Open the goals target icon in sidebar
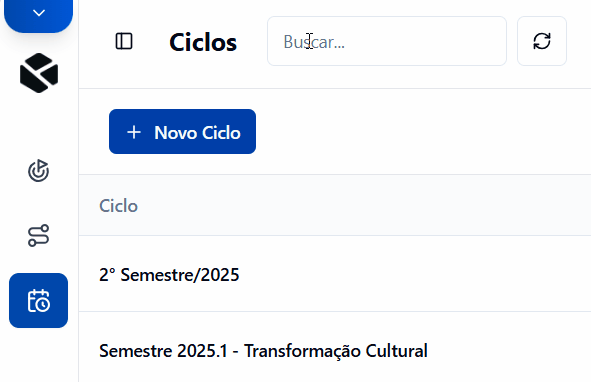591x382 pixels. click(38, 171)
